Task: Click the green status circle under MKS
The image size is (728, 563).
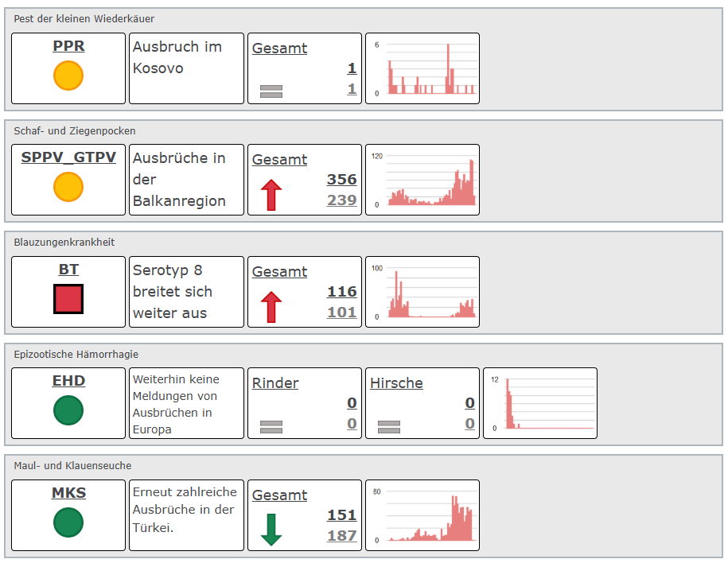Action: [68, 522]
